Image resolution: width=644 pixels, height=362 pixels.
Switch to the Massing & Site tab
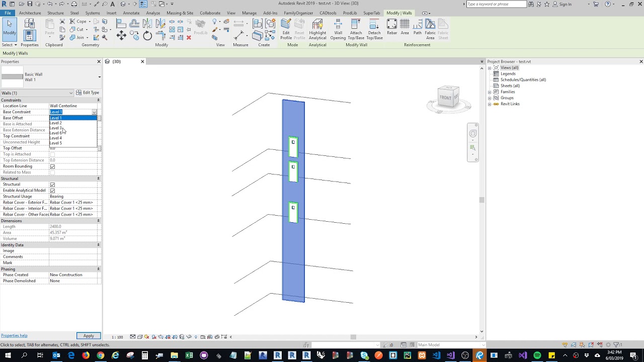point(180,13)
